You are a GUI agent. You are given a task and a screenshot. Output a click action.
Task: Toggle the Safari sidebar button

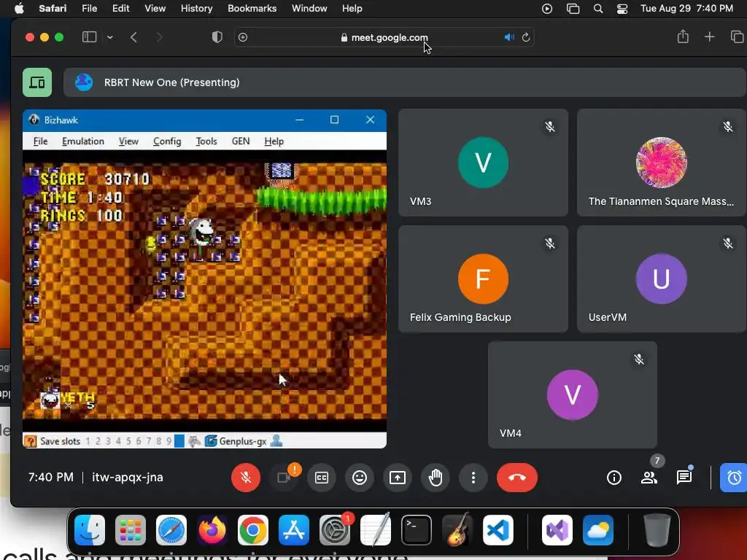[x=89, y=37]
